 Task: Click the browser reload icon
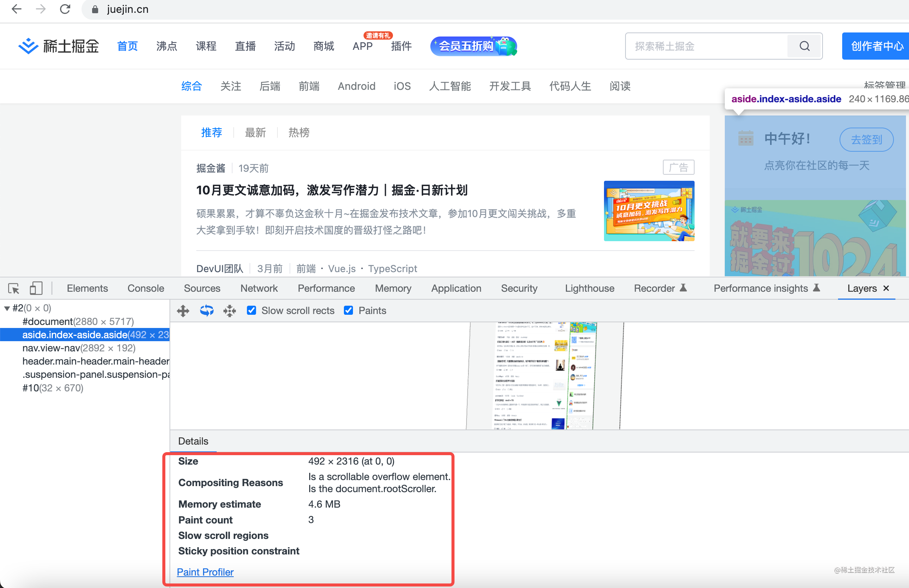pos(65,9)
